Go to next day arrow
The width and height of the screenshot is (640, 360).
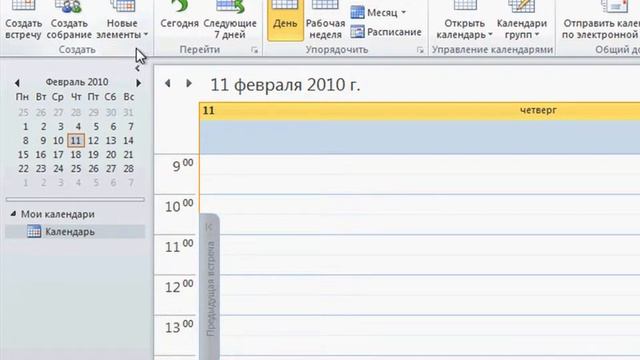pyautogui.click(x=189, y=83)
